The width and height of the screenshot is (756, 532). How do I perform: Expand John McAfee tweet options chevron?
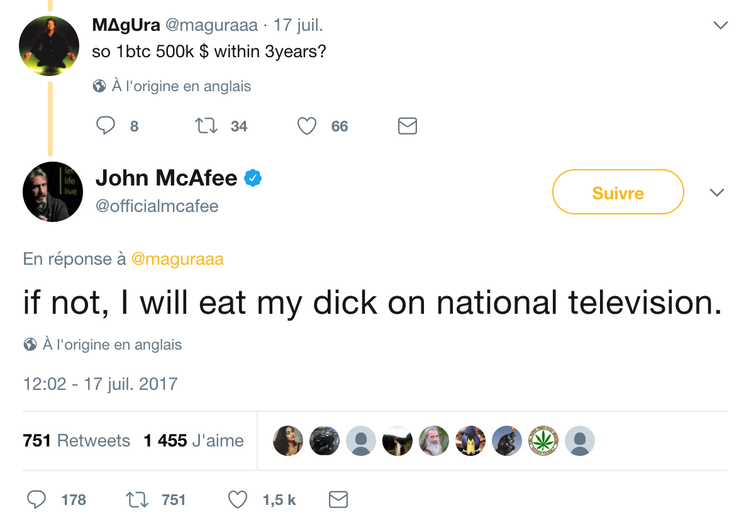pos(717,192)
